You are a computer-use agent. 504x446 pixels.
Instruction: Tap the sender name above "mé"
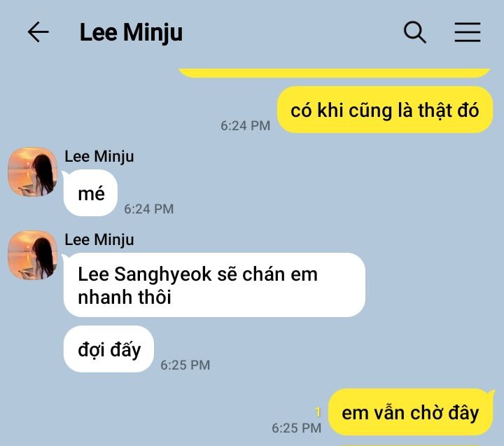tap(99, 157)
